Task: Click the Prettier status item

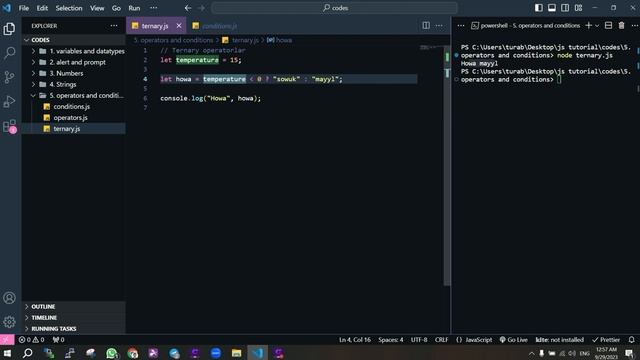Action: 606,340
